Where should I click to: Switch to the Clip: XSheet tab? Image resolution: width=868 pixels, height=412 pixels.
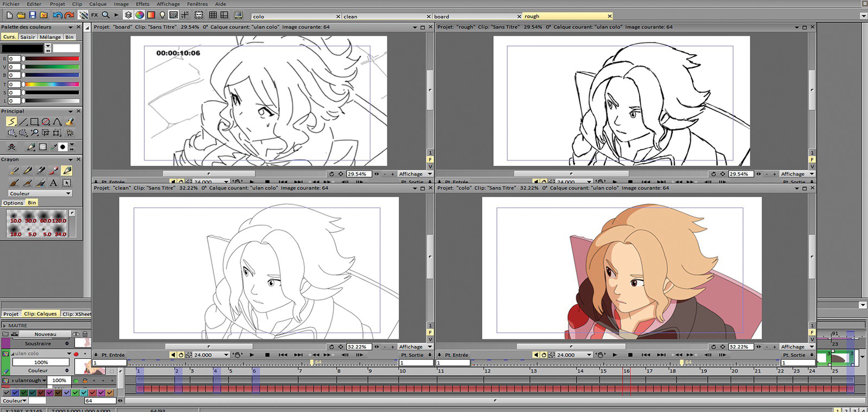tap(76, 314)
